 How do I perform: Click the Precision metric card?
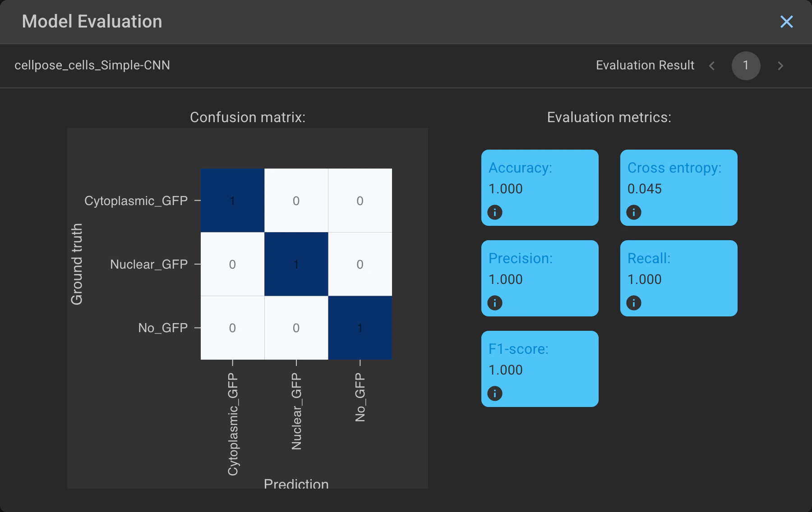[540, 278]
